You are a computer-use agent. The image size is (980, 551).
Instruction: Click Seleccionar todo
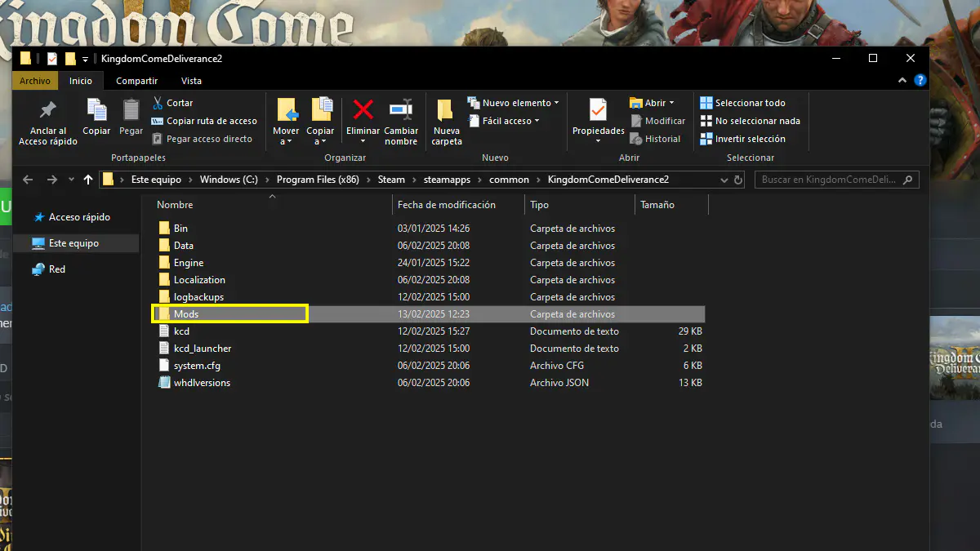coord(742,103)
